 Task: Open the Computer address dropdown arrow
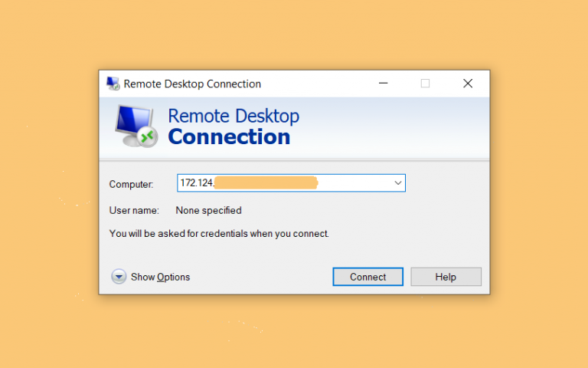[x=398, y=183]
